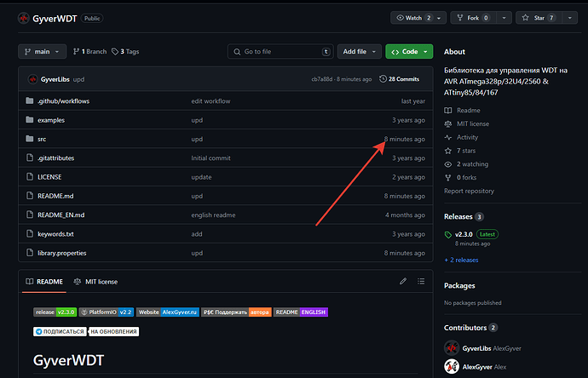This screenshot has width=588, height=378.
Task: Open the LICENSE file
Action: (x=49, y=177)
